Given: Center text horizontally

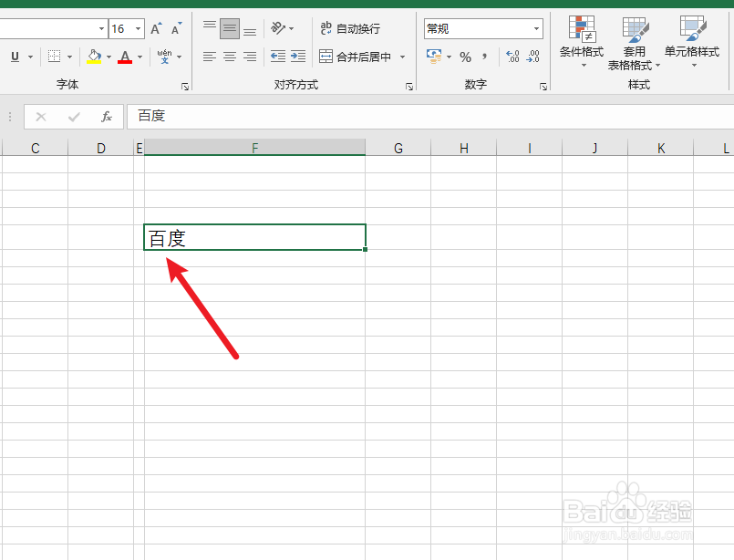Looking at the screenshot, I should (x=230, y=57).
